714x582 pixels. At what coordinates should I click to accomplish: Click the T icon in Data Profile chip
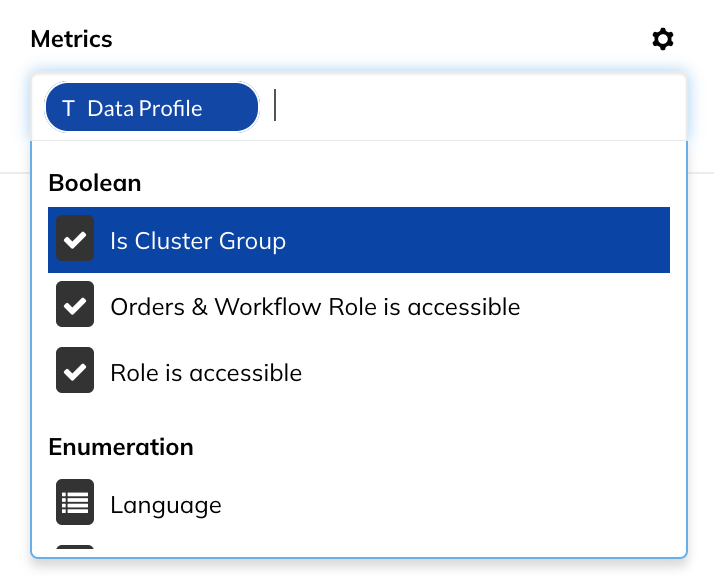tap(68, 109)
